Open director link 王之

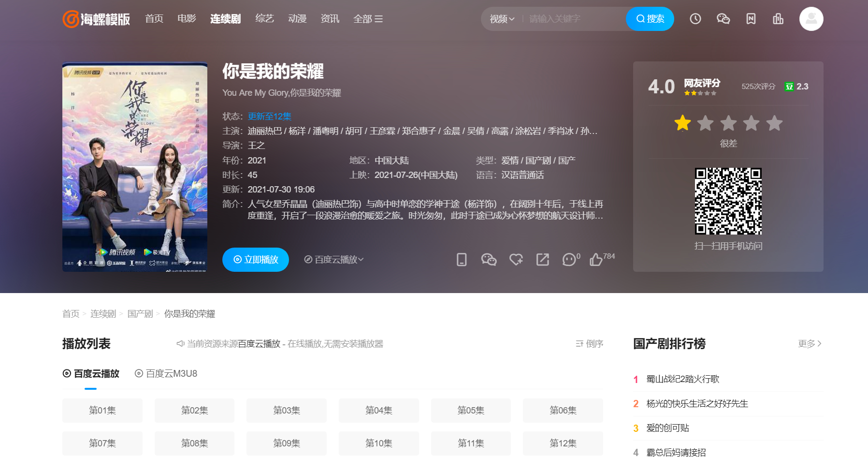pyautogui.click(x=256, y=146)
